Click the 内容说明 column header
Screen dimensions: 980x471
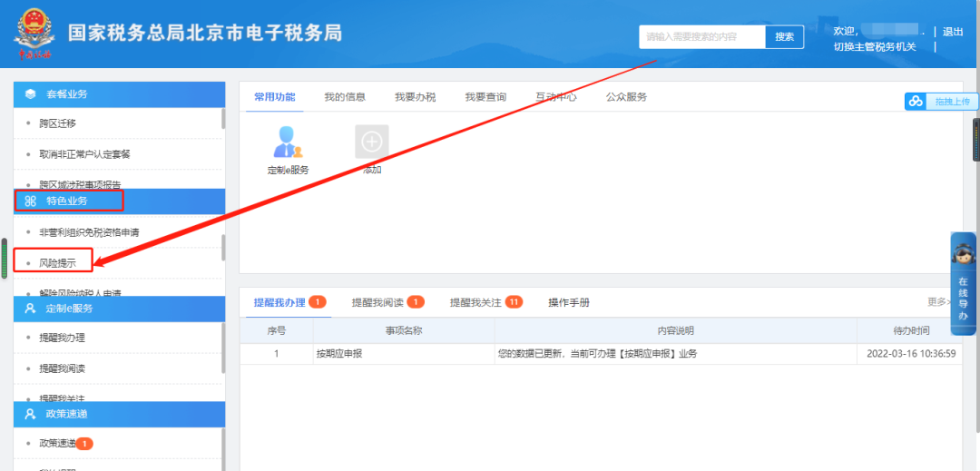tap(676, 331)
